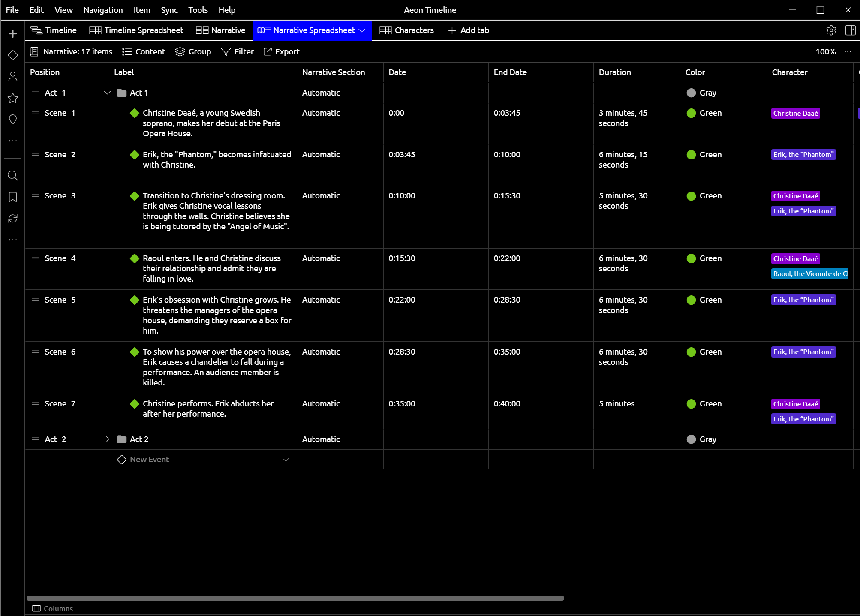Viewport: 860px width, 616px height.
Task: Expand the Act 2 folder
Action: (107, 439)
